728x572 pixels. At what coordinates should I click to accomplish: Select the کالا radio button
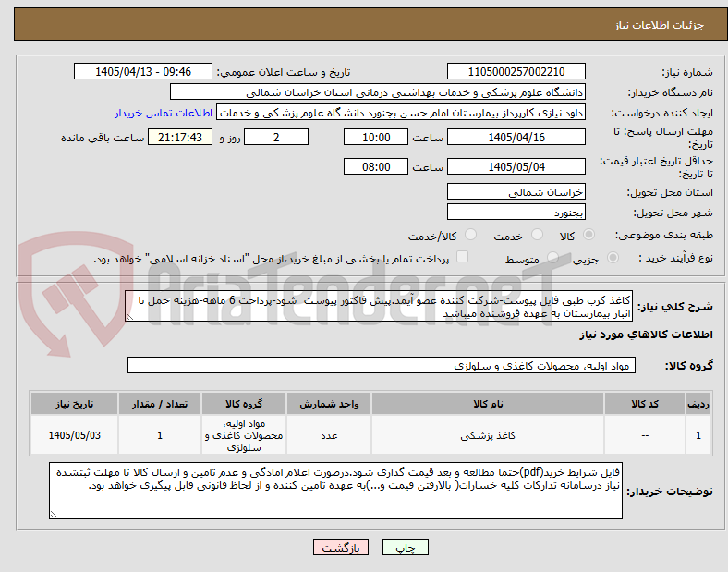point(588,235)
